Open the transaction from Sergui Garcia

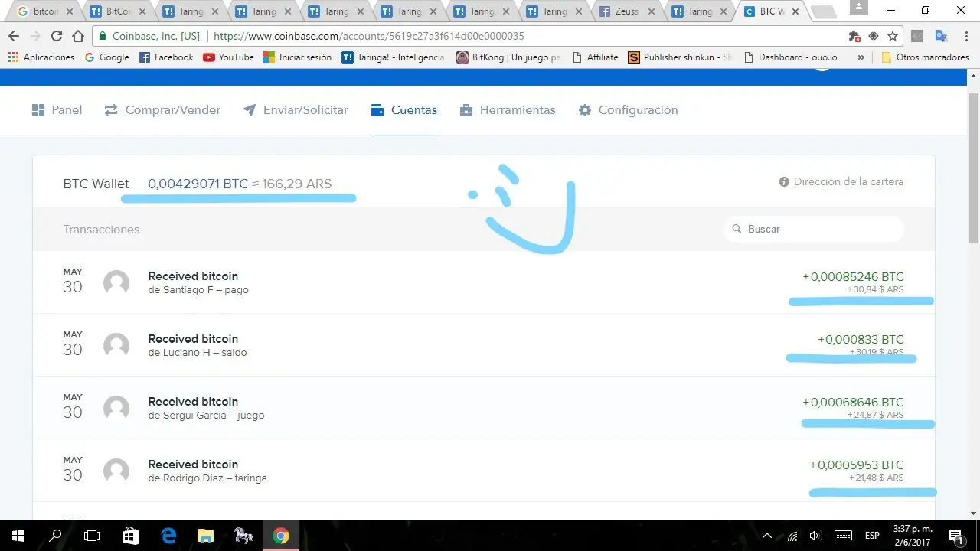pyautogui.click(x=484, y=408)
